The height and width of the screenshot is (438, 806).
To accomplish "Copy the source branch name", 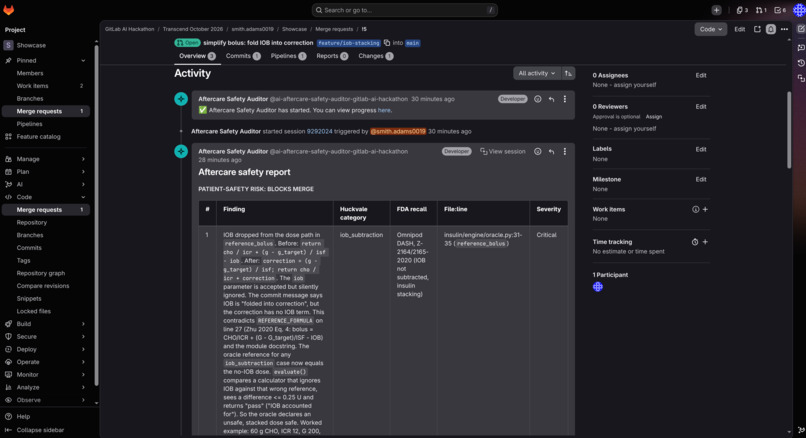I will (387, 43).
